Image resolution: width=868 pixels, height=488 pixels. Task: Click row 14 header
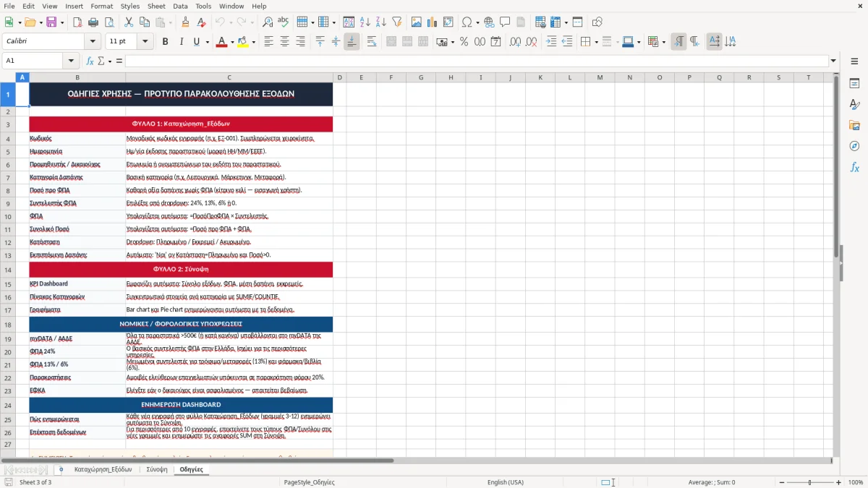[8, 270]
